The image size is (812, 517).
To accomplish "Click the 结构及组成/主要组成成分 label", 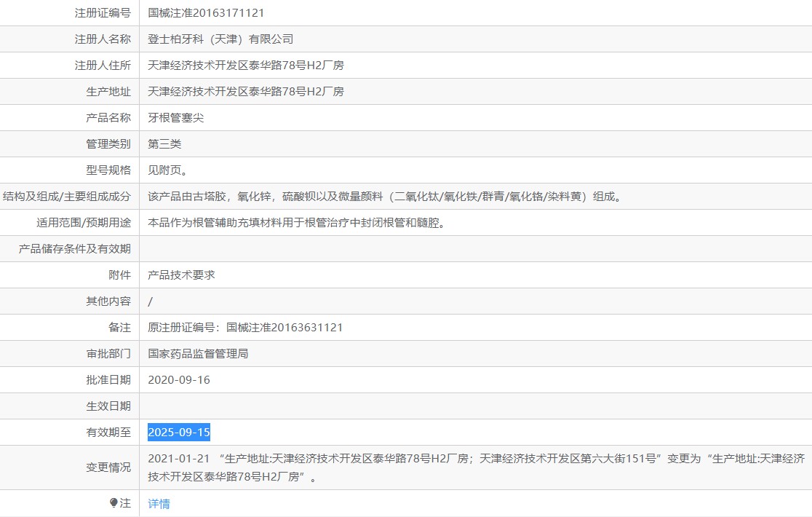I will (x=67, y=197).
